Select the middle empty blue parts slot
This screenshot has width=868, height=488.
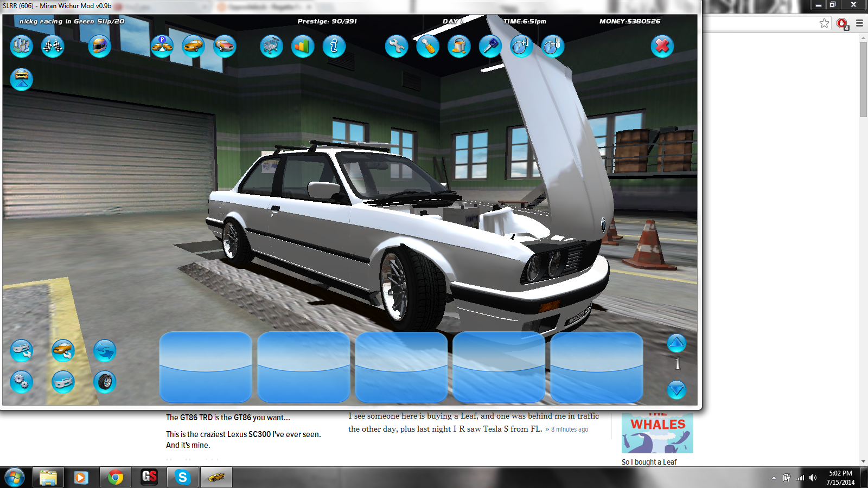401,367
